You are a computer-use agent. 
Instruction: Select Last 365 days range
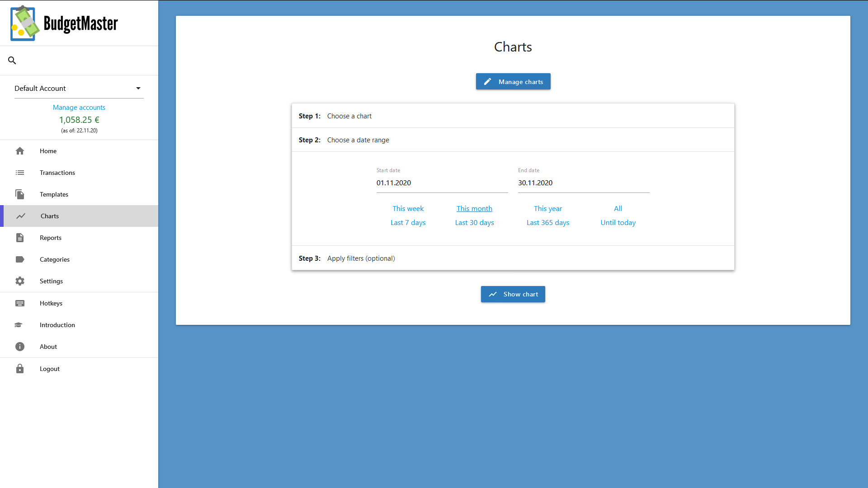click(x=548, y=223)
